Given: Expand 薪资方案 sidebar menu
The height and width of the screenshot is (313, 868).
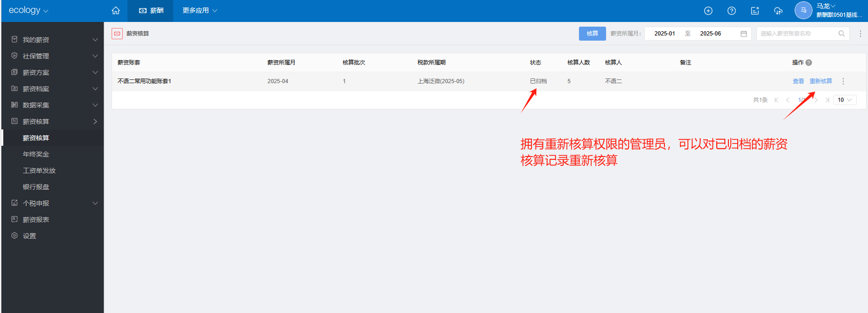Looking at the screenshot, I should pos(53,72).
